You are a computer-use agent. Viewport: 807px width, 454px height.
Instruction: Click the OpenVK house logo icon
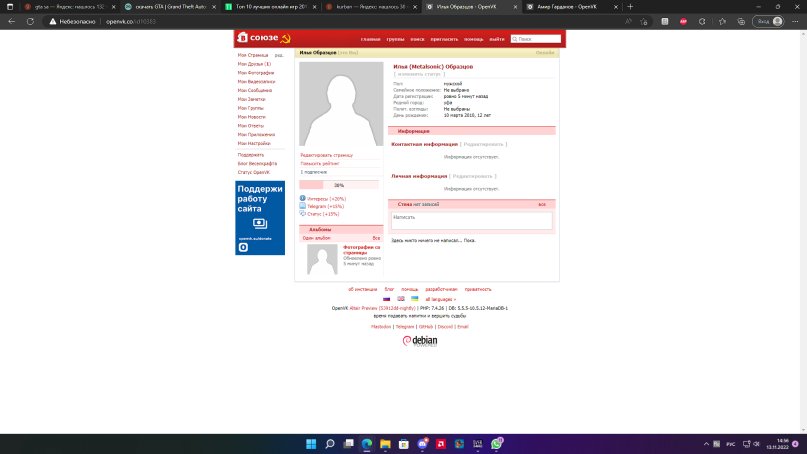[x=242, y=38]
